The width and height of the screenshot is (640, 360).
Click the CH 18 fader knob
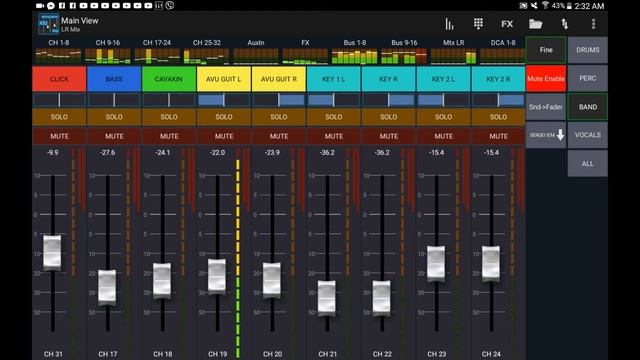(x=162, y=281)
